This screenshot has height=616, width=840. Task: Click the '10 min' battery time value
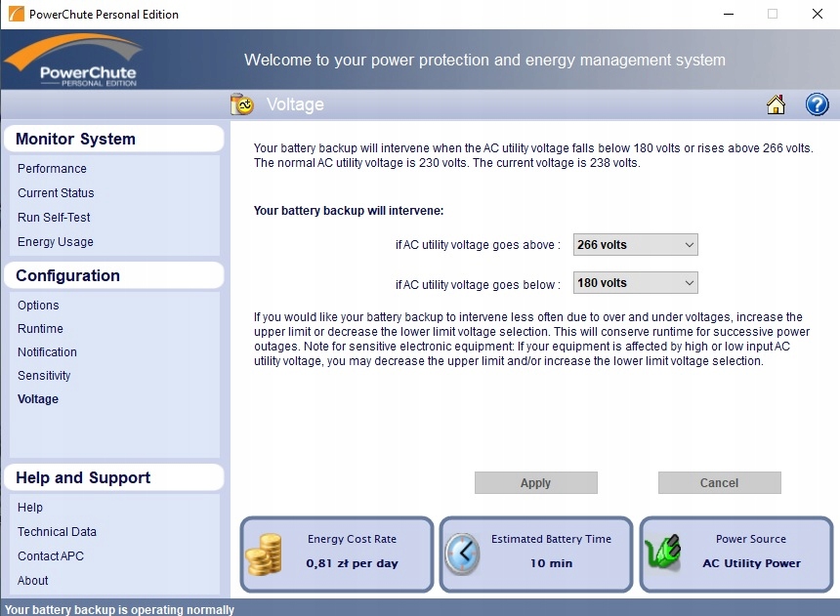coord(551,563)
